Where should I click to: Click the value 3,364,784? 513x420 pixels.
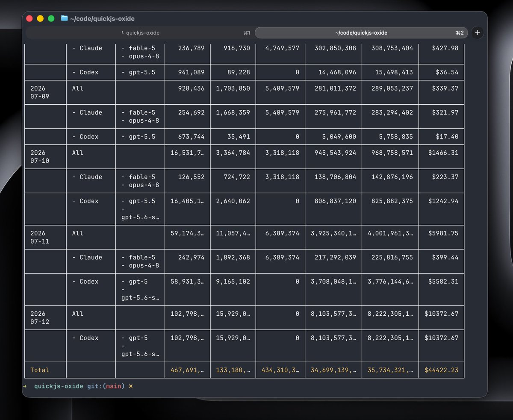(233, 153)
